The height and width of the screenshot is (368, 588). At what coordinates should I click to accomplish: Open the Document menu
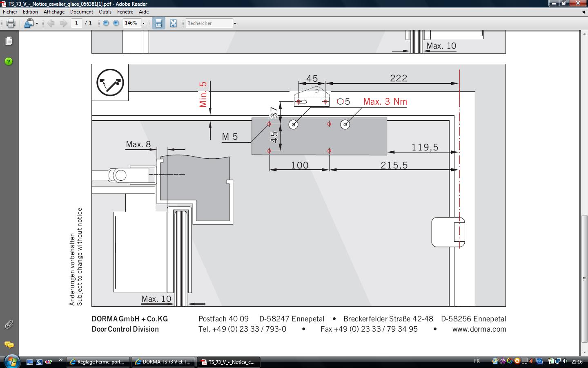(82, 12)
